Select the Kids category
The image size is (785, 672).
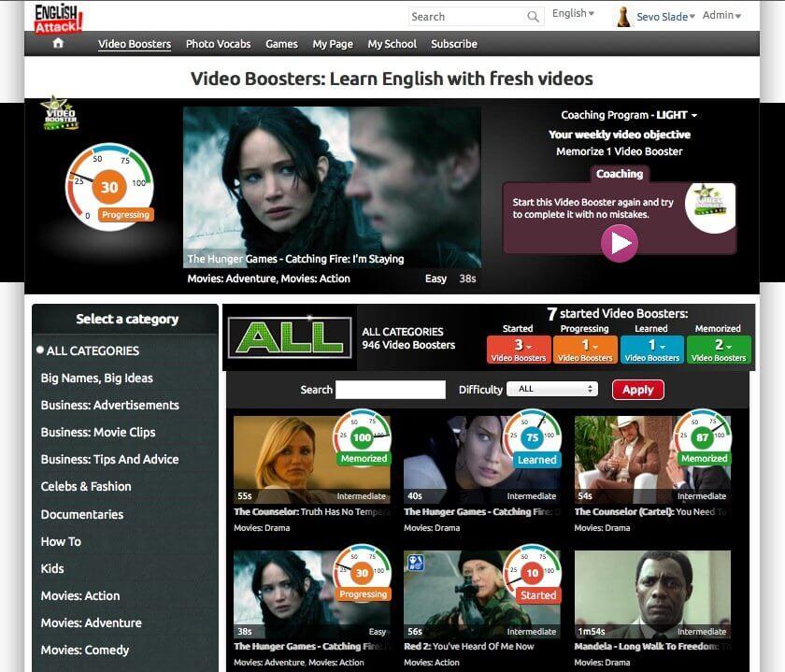(52, 568)
